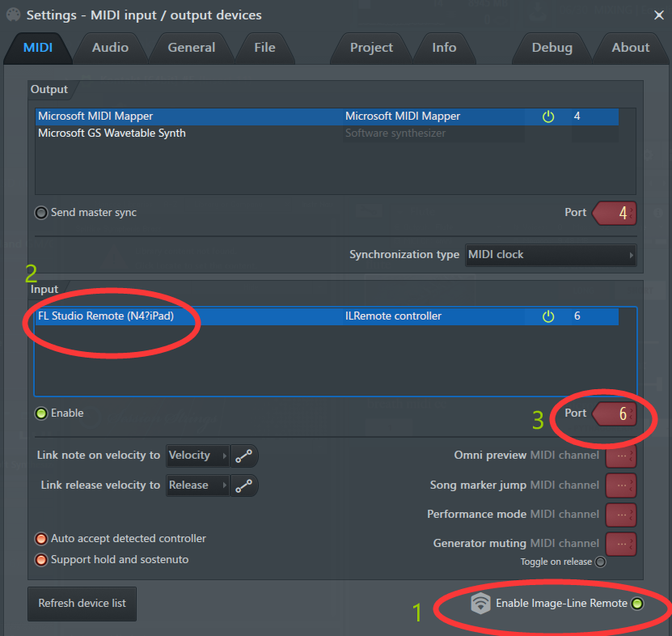Click the MIDI plug icon in the title bar
This screenshot has width=672, height=636.
coord(13,15)
